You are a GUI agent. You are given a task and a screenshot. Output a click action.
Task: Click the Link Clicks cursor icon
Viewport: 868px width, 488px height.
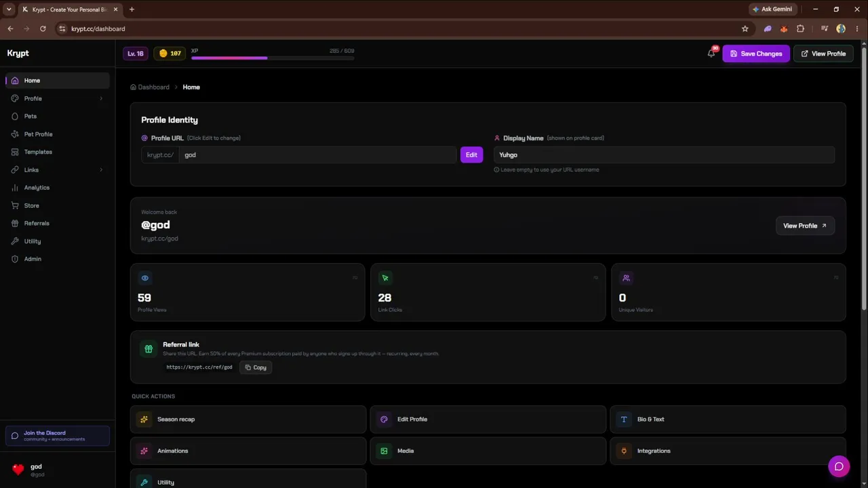[x=385, y=278]
